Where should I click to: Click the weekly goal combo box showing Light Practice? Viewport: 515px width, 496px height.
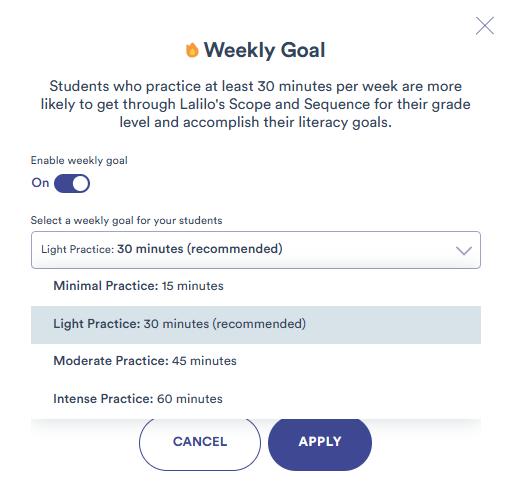pos(256,250)
